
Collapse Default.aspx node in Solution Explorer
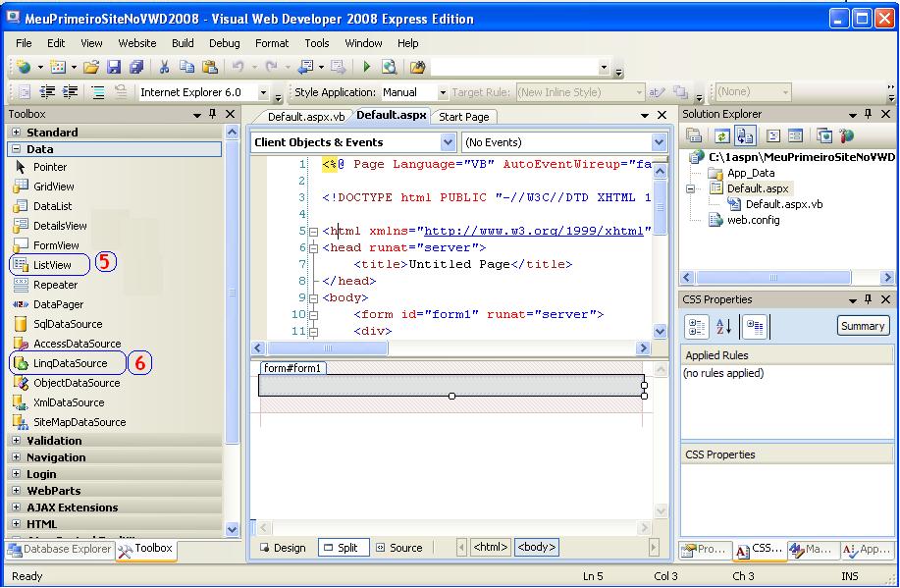[x=691, y=188]
